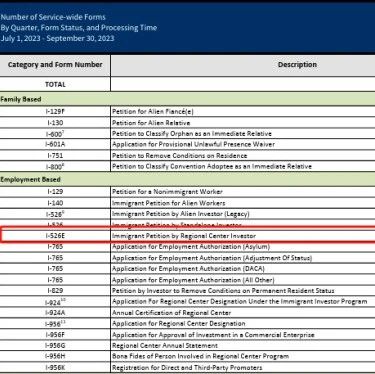Click 'Registration for Direct and Third-Party Promoters'

(187, 367)
